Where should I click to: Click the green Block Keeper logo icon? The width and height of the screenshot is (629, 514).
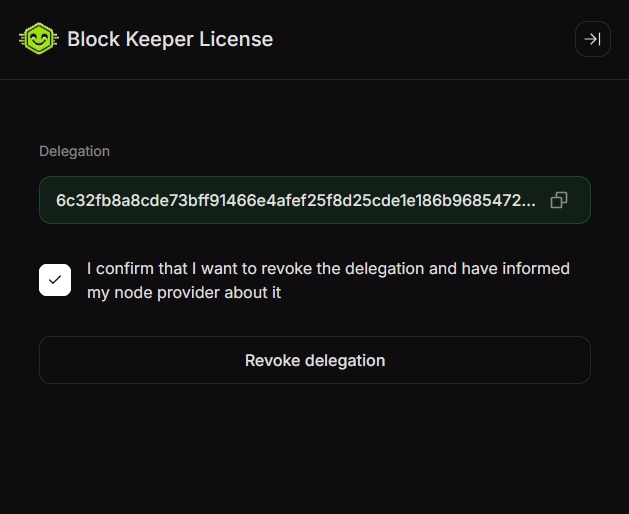point(38,39)
